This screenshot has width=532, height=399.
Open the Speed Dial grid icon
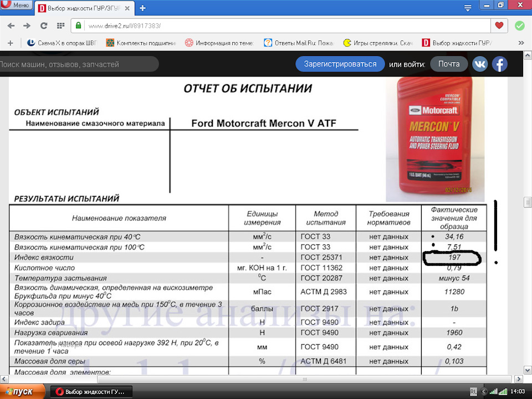point(60,26)
